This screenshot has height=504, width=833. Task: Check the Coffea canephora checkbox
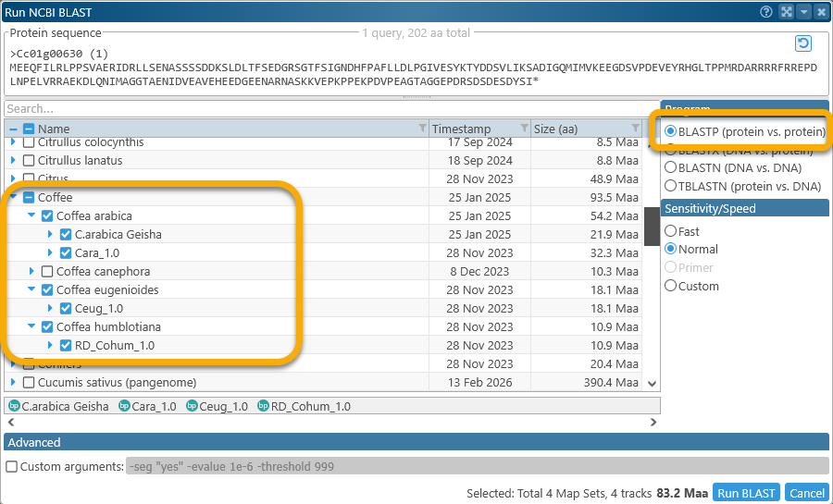coord(47,271)
